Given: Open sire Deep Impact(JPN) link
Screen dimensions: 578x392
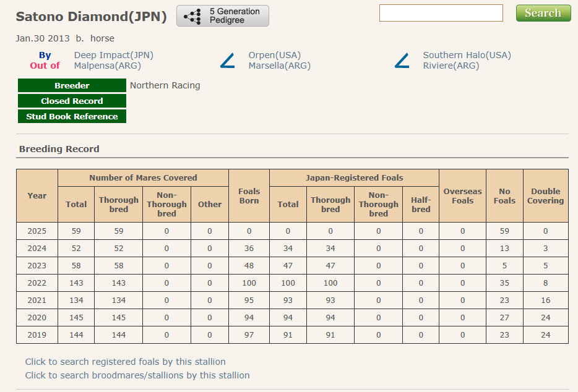Looking at the screenshot, I should pyautogui.click(x=113, y=55).
